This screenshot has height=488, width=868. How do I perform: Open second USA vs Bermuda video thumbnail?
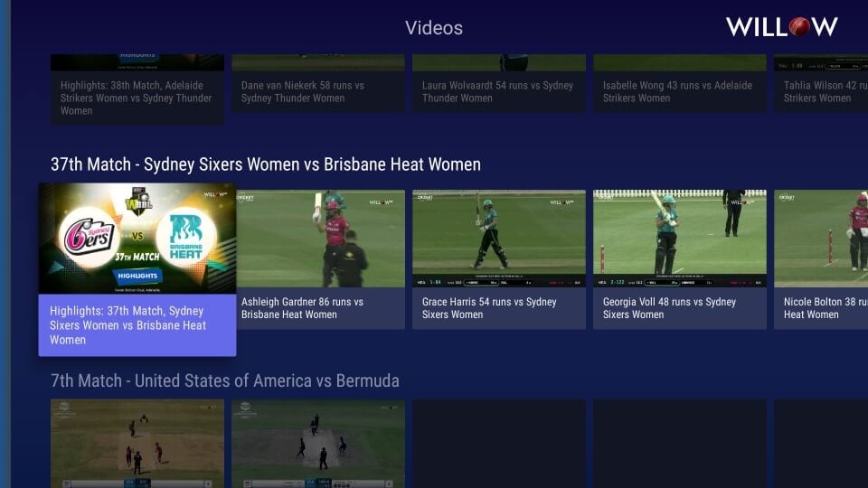point(318,444)
